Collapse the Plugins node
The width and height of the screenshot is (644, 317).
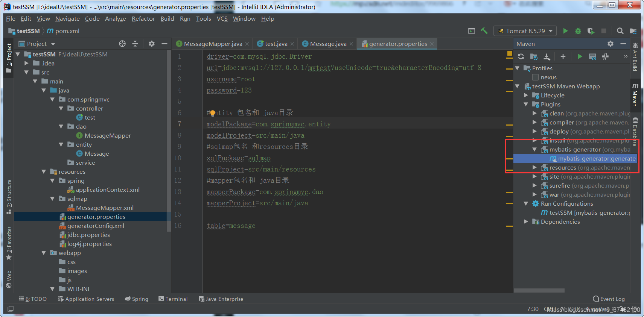[x=526, y=104]
